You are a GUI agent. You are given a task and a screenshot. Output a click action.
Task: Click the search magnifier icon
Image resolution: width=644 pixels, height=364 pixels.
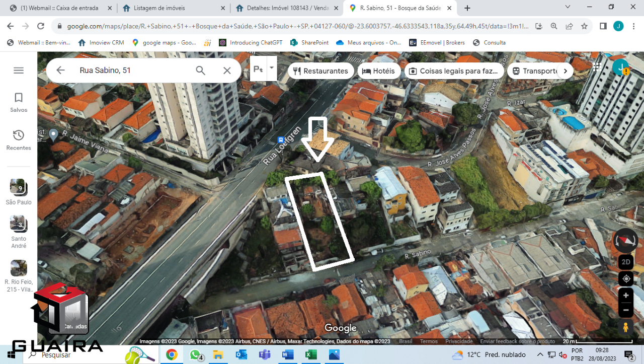(200, 70)
